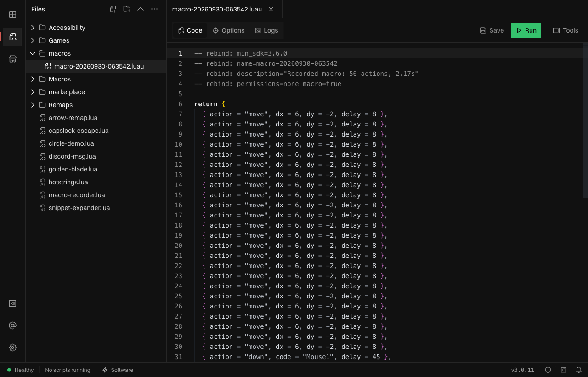588x377 pixels.
Task: Click the 'Files' panel heading
Action: pos(38,9)
